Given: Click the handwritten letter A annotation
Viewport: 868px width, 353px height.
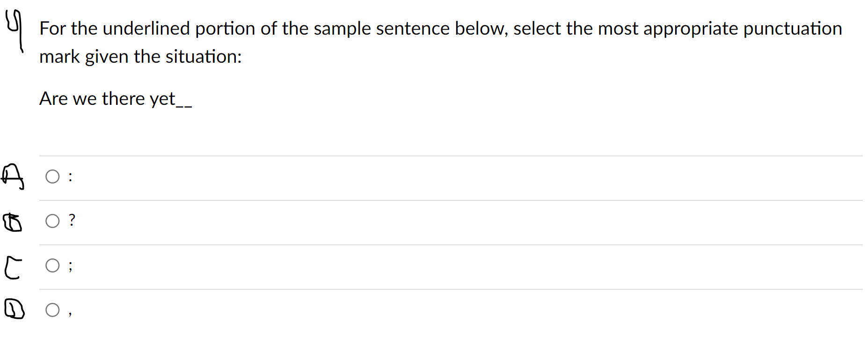Looking at the screenshot, I should pos(13,177).
